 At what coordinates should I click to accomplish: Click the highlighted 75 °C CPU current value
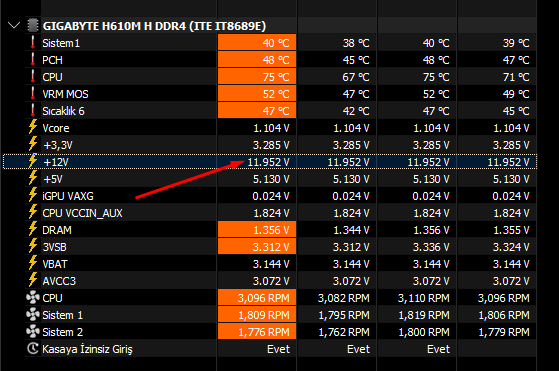[x=257, y=77]
